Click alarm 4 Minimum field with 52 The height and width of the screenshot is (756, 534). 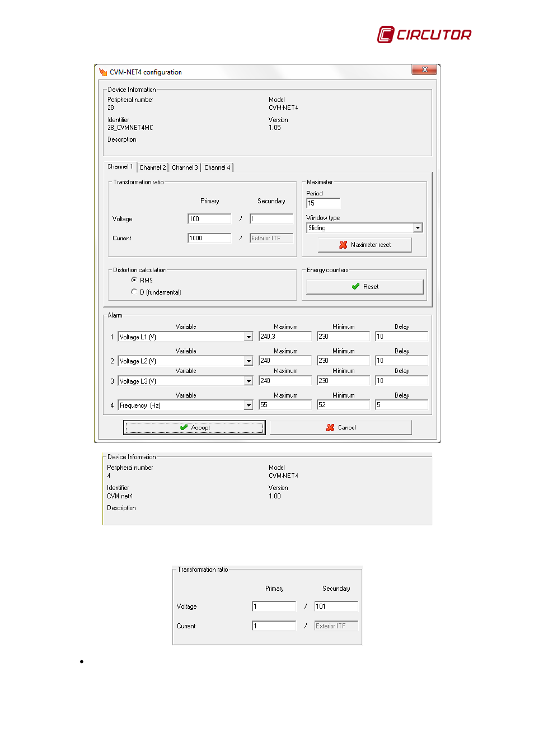click(x=343, y=405)
